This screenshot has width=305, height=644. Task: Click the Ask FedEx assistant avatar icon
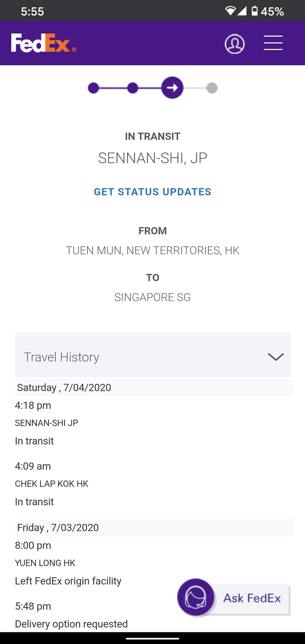coord(196,597)
